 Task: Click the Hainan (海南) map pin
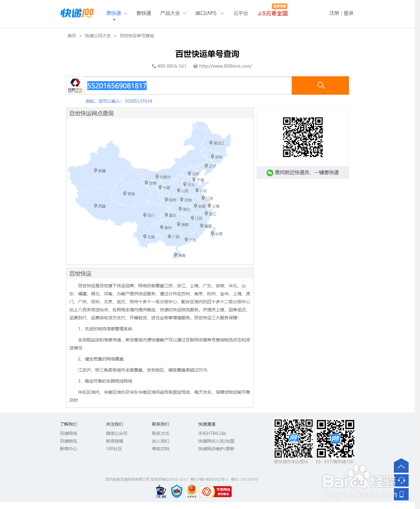pos(176,255)
